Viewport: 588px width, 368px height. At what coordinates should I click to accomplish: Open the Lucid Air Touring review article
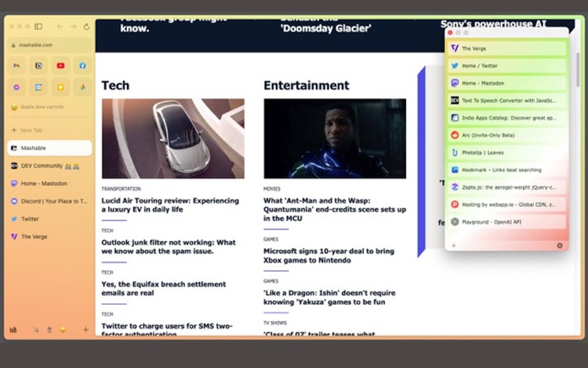(x=170, y=205)
